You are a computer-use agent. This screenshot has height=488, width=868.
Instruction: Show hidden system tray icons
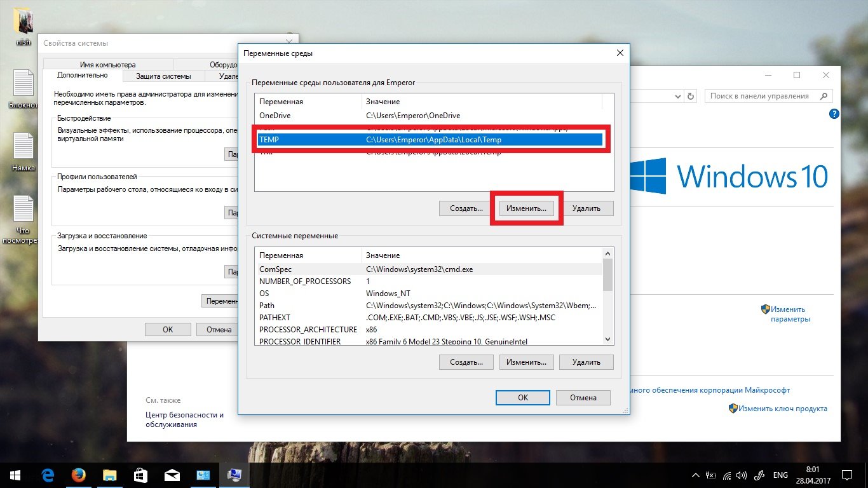click(x=696, y=475)
